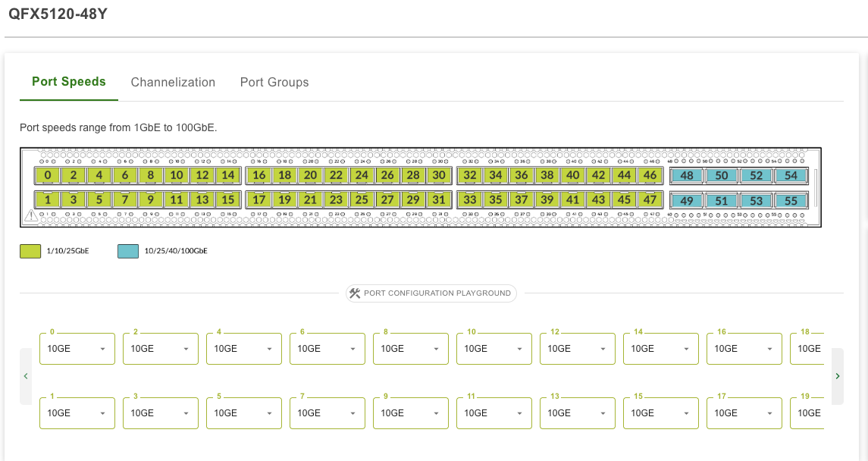Image resolution: width=868 pixels, height=461 pixels.
Task: Open the speed dropdown for port 13
Action: point(578,412)
